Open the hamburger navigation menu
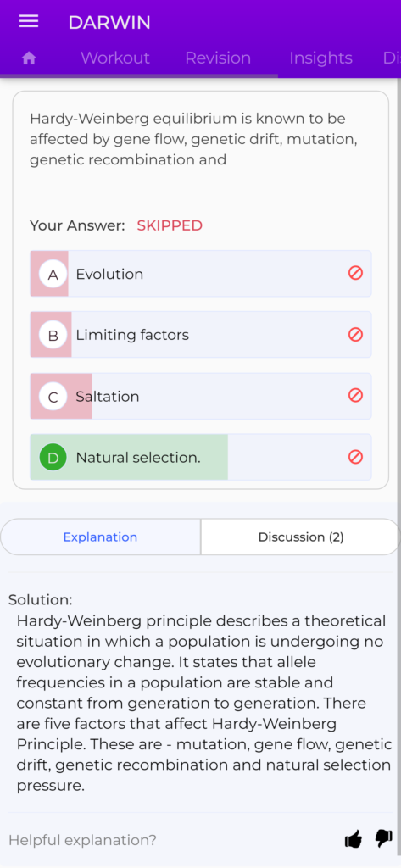 click(x=29, y=21)
